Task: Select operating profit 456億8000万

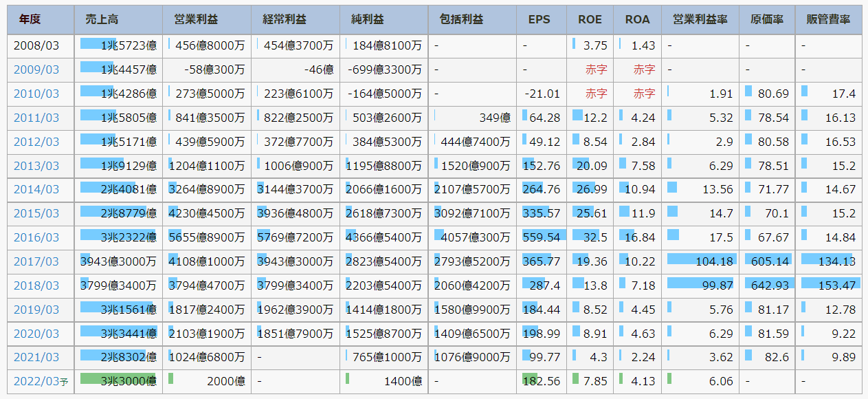Action: (210, 45)
